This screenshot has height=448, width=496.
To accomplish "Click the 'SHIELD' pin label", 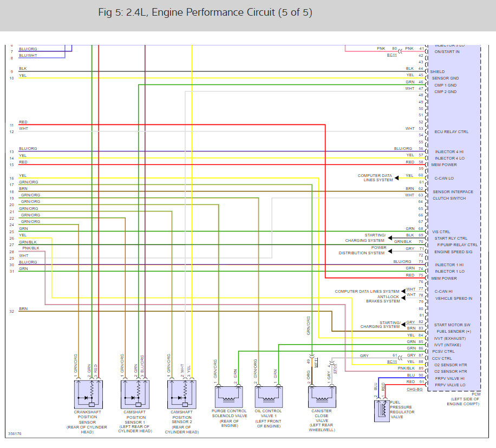I will [437, 72].
